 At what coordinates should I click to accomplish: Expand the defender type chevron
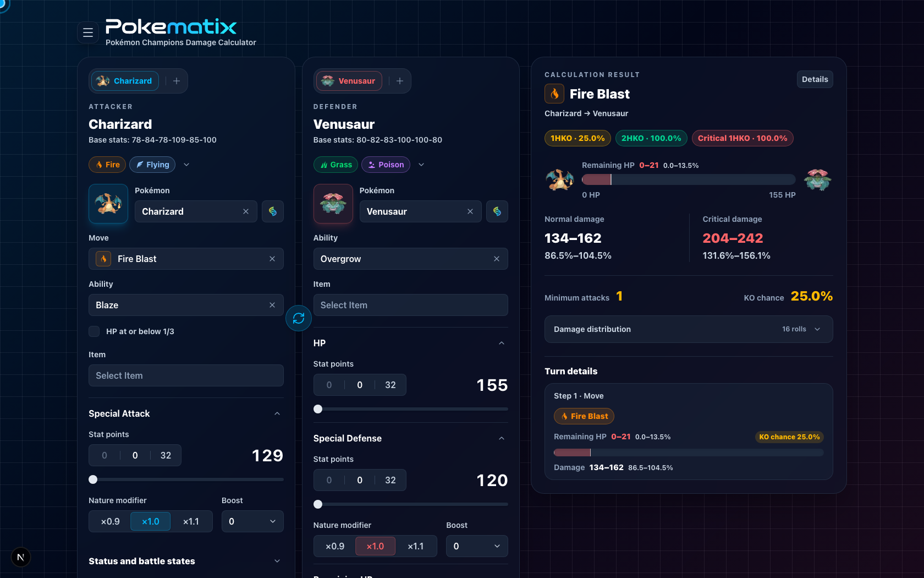[x=421, y=165]
